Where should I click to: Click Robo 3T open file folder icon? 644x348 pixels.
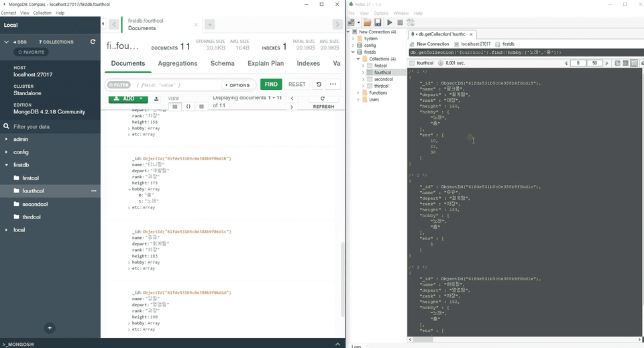click(368, 23)
